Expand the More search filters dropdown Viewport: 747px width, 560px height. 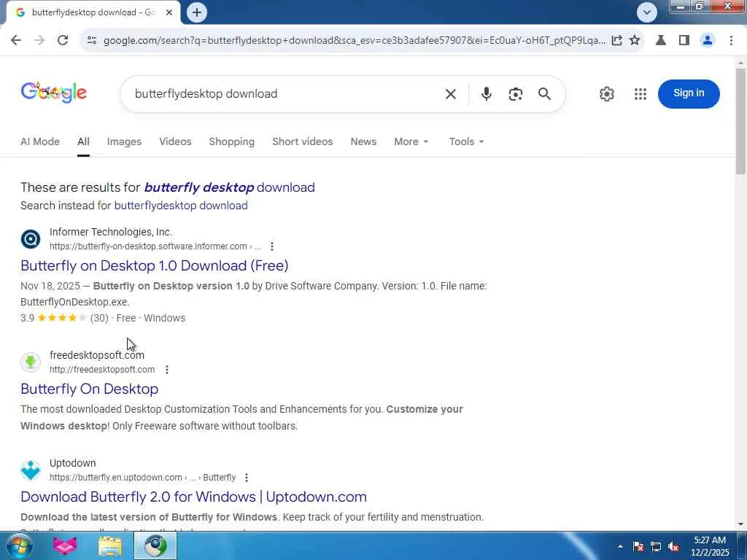click(x=411, y=141)
